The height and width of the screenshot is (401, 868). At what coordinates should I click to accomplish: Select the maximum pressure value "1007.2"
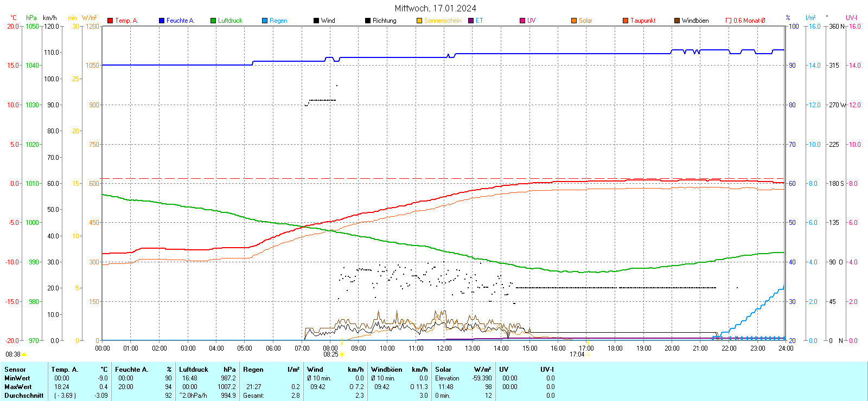point(227,387)
